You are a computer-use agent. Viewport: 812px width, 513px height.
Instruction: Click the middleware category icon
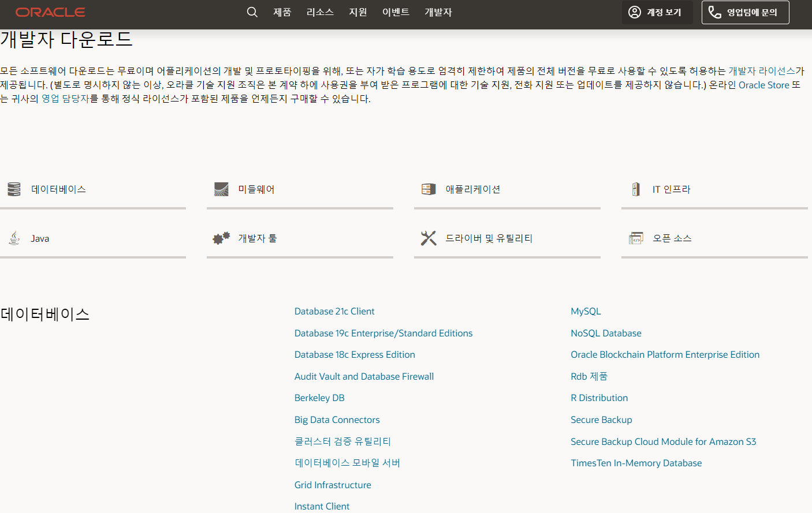point(221,189)
